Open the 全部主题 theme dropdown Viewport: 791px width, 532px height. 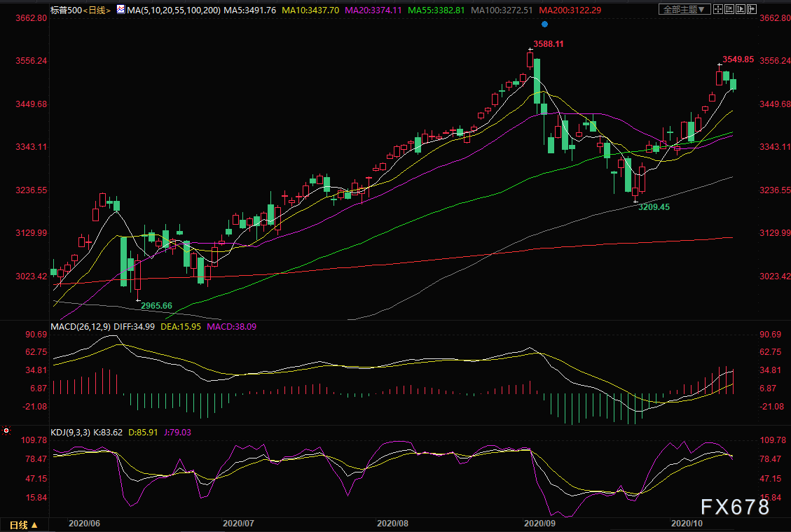point(685,9)
